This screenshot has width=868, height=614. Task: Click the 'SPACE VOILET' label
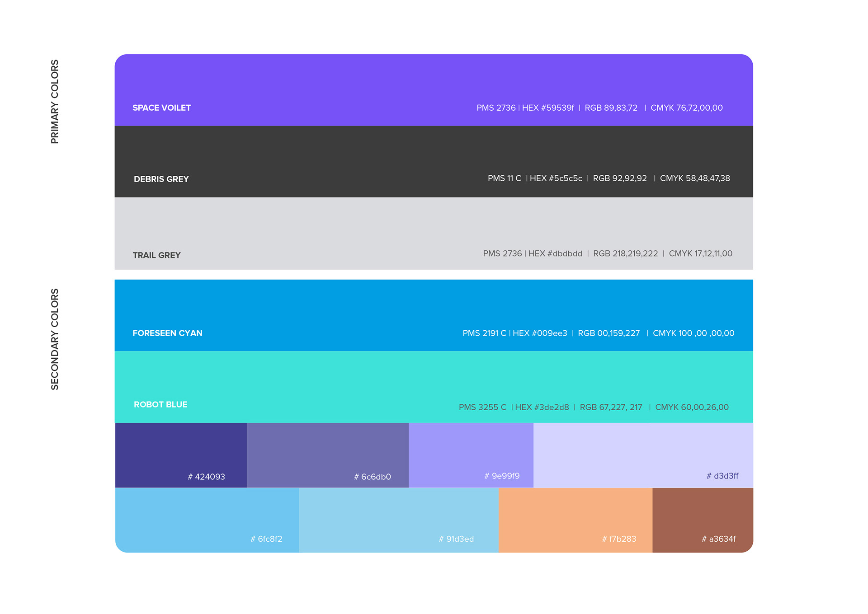click(x=161, y=108)
